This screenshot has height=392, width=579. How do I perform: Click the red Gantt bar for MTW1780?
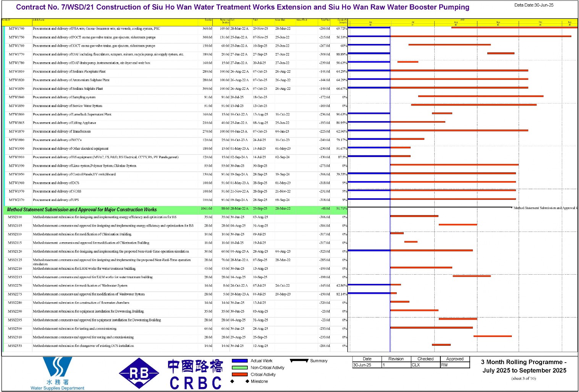pyautogui.click(x=408, y=62)
